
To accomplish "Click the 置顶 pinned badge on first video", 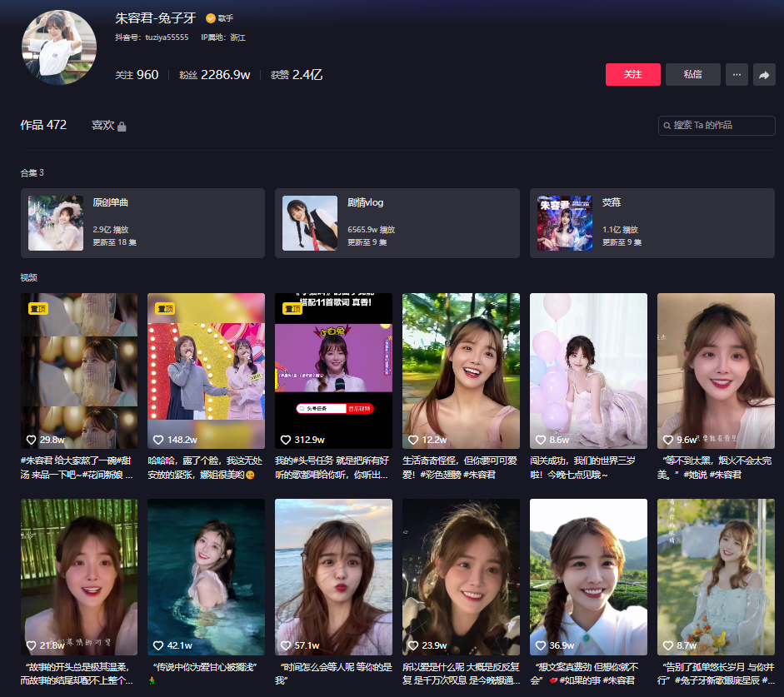I will point(38,308).
